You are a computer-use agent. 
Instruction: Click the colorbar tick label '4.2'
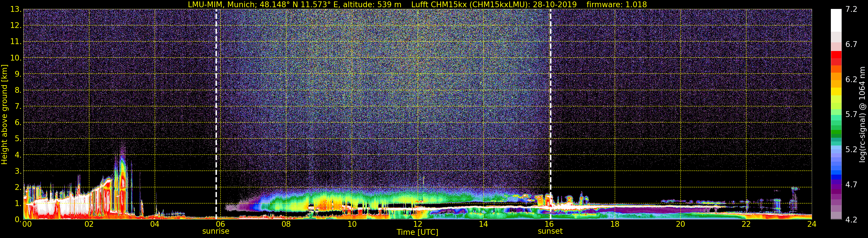851,220
